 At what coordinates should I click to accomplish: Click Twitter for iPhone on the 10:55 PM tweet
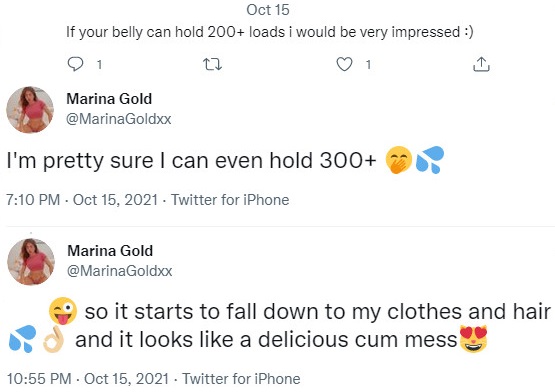click(241, 379)
